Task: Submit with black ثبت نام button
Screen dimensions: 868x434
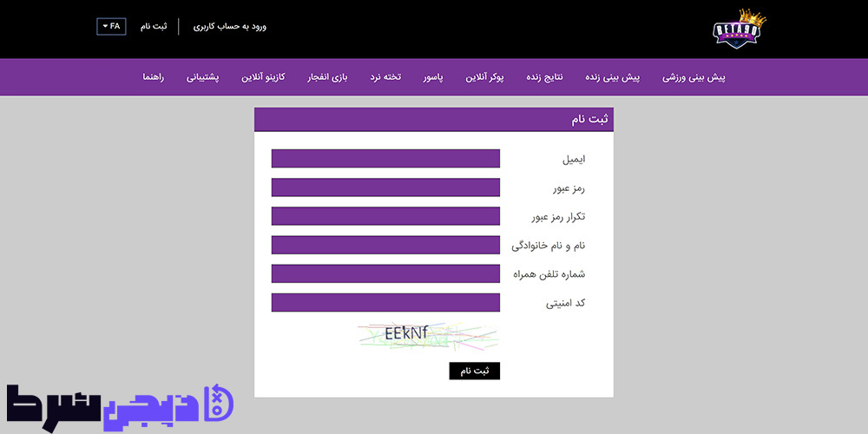Action: point(475,371)
